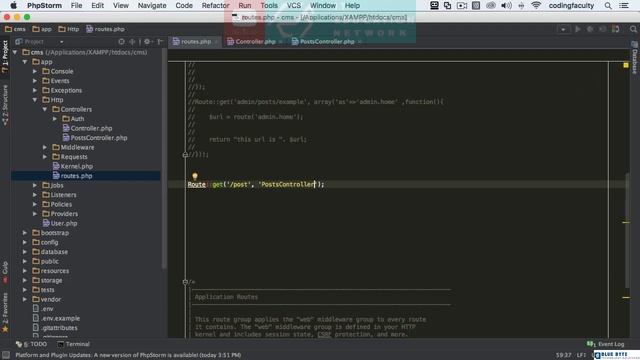Switch to the Controller.php editor tab
Image resolution: width=640 pixels, height=360 pixels.
coord(255,42)
